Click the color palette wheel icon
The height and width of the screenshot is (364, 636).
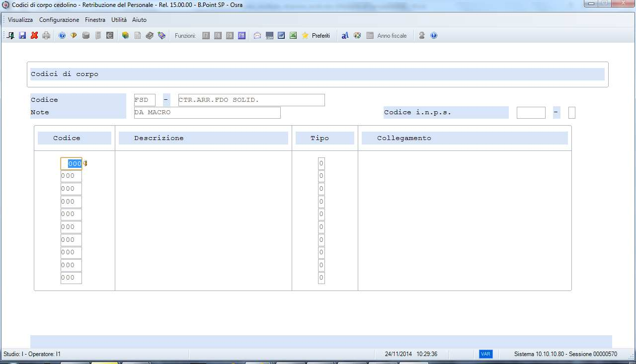[357, 36]
